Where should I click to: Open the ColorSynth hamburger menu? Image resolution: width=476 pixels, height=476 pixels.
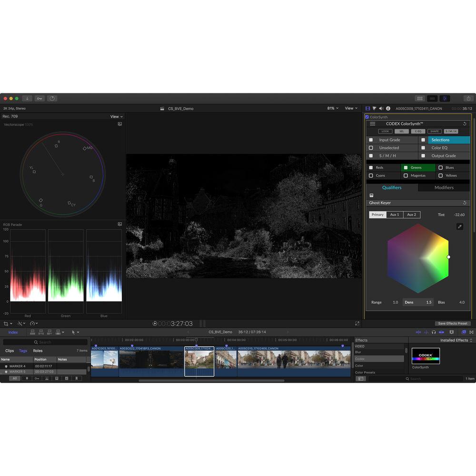pyautogui.click(x=373, y=124)
